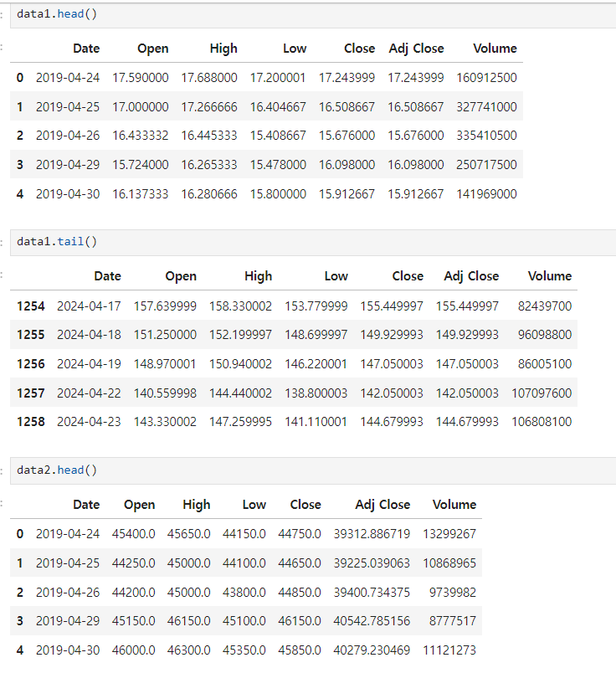Click High value 152.199997

[x=240, y=335]
